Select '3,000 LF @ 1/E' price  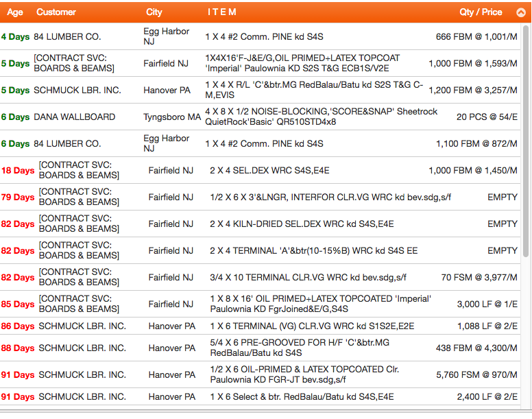487,304
